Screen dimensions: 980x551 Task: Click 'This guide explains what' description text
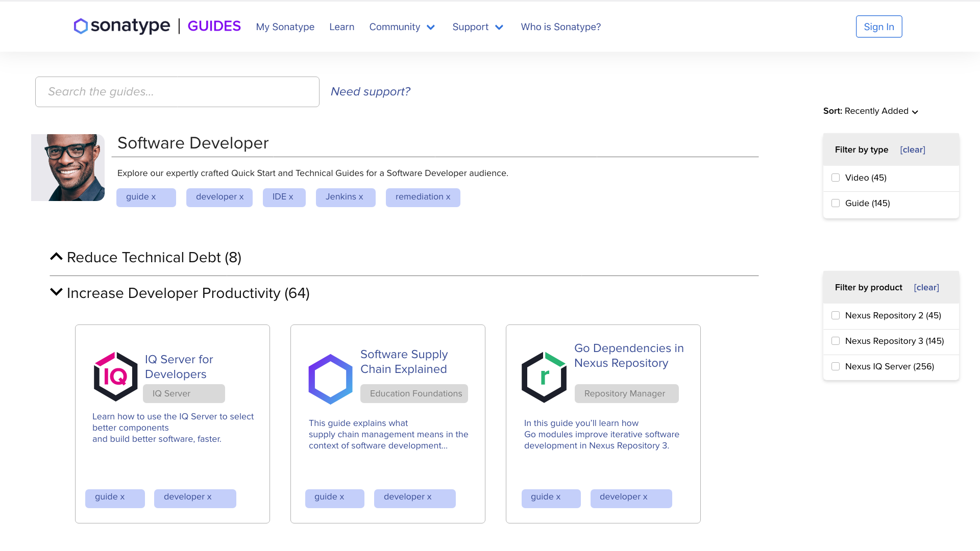388,434
